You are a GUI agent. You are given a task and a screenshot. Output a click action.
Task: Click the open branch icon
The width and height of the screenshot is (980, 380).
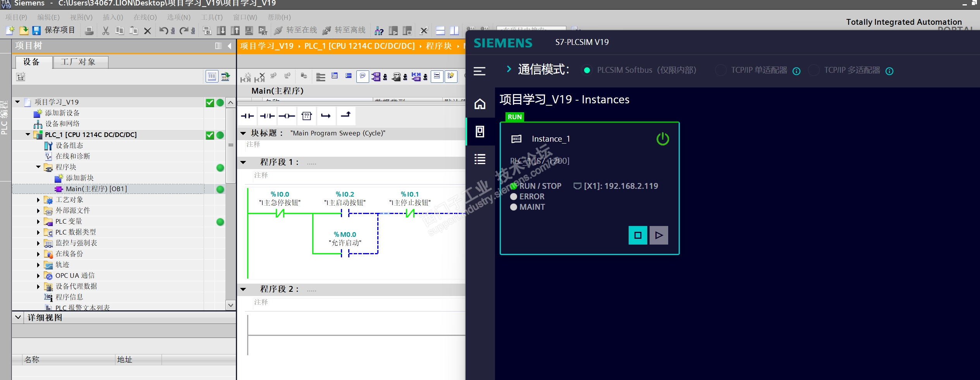326,116
